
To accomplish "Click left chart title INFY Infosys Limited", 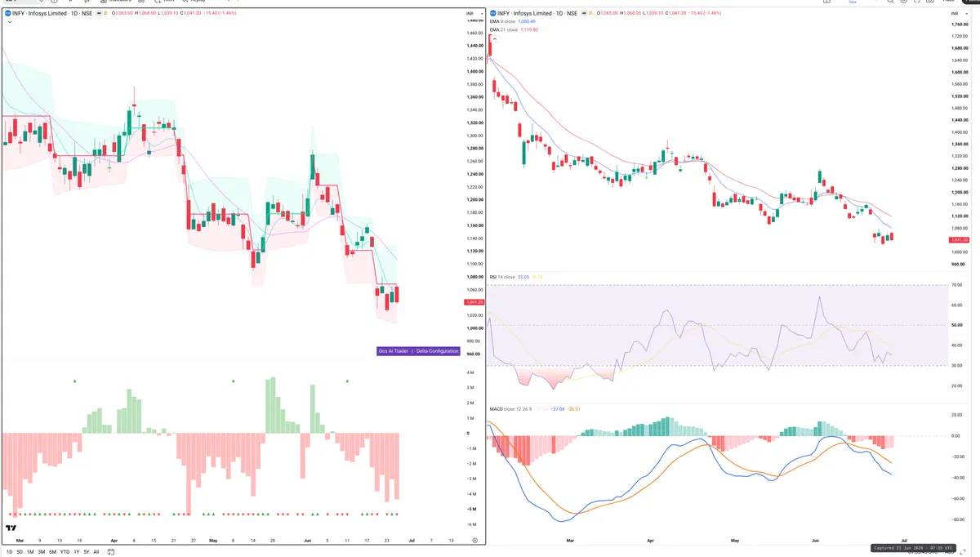I will point(39,13).
